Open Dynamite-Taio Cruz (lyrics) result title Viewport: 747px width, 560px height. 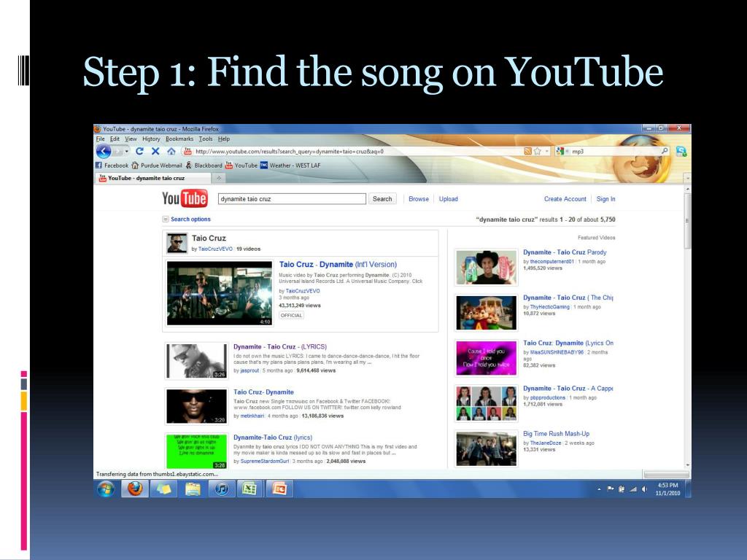273,437
